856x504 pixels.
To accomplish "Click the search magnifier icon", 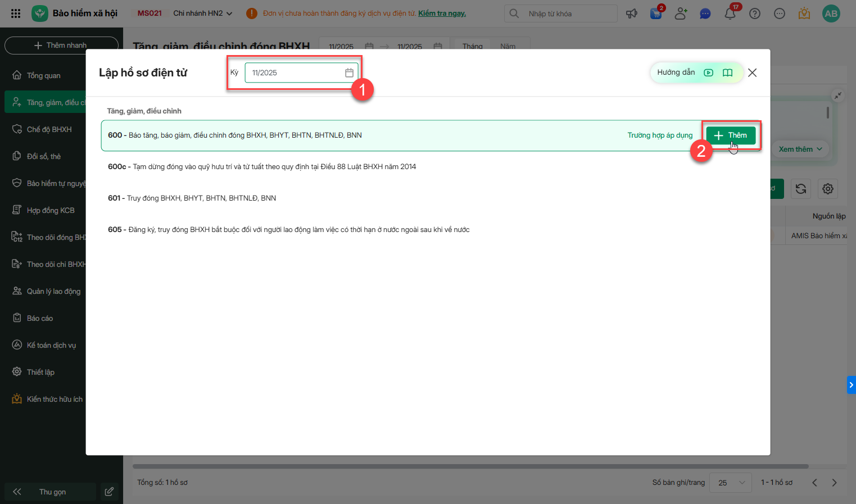I will (514, 13).
